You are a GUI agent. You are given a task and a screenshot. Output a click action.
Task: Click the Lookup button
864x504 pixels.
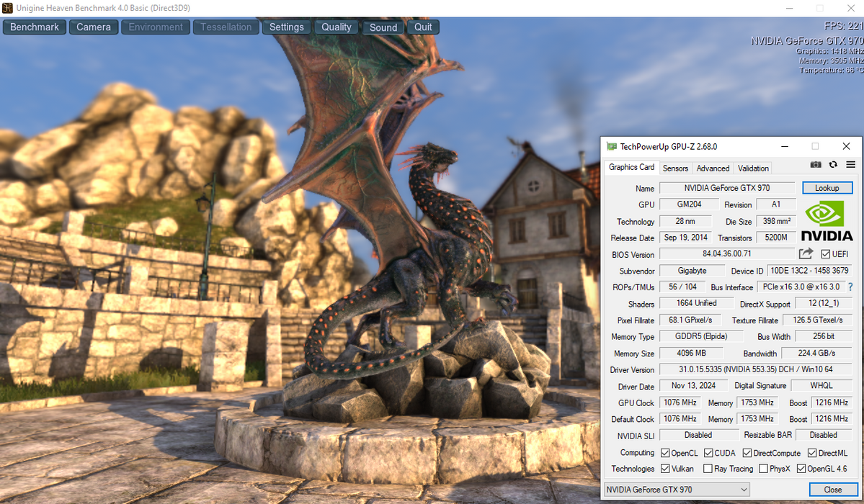click(827, 188)
